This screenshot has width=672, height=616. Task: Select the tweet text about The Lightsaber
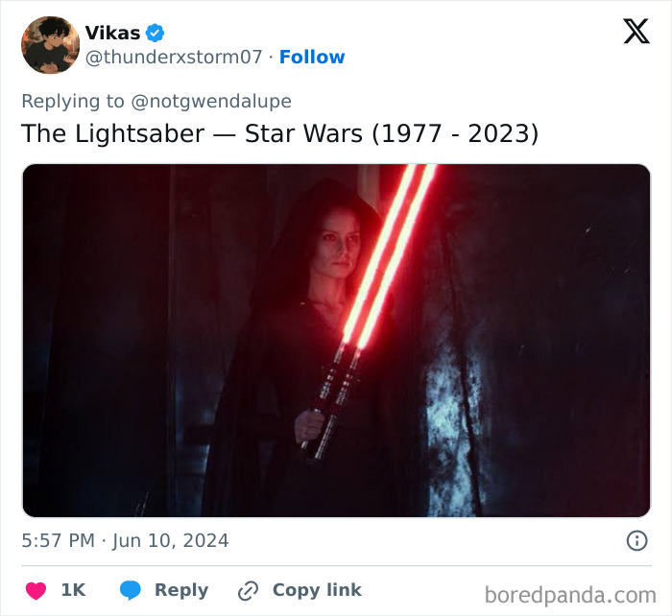(x=279, y=133)
